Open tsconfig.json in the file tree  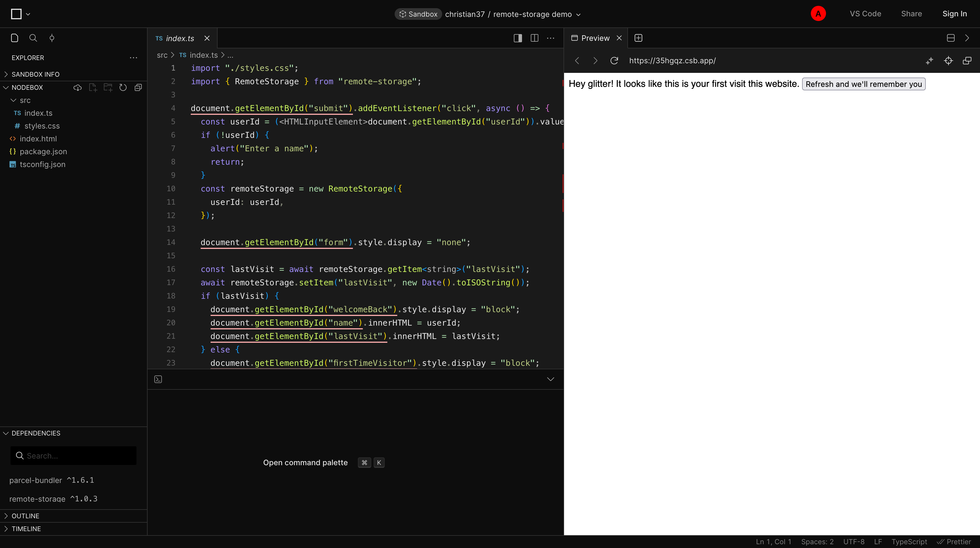[42, 165]
